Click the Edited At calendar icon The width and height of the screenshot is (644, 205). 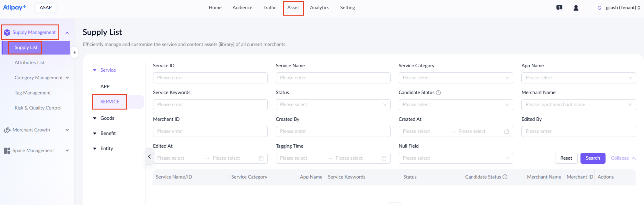pos(261,158)
